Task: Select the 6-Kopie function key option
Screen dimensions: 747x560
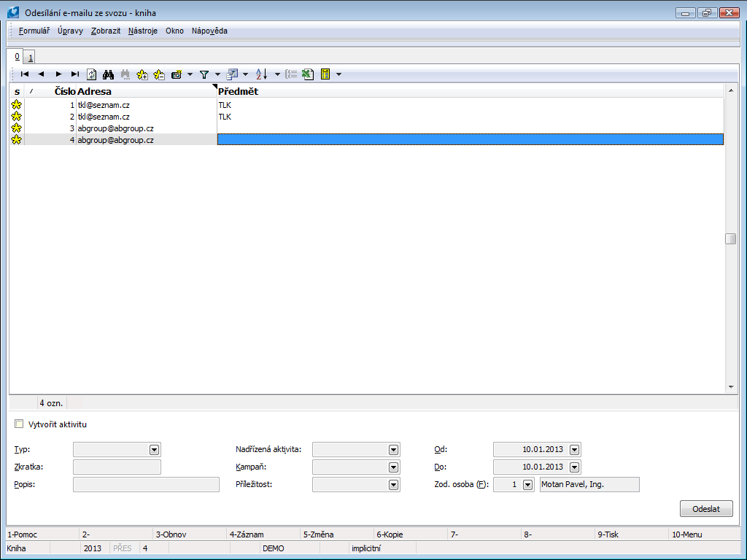Action: tap(390, 534)
